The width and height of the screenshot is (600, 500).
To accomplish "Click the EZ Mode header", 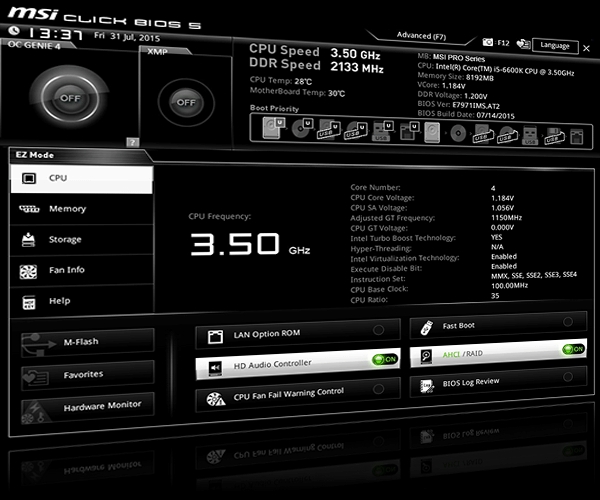I will [34, 155].
